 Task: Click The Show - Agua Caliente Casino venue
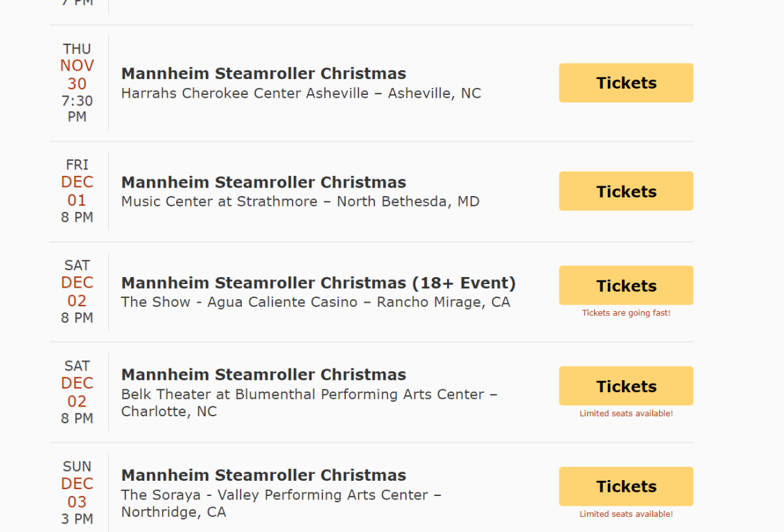click(315, 302)
